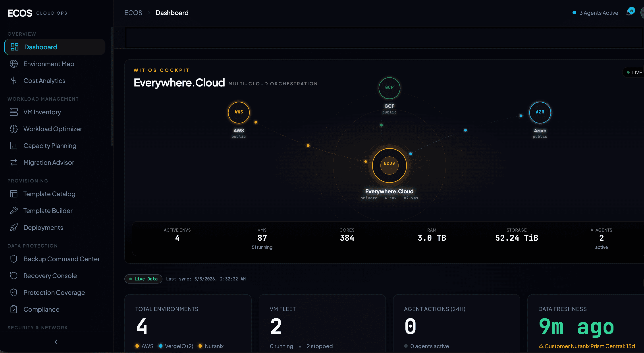644x353 pixels.
Task: Go to Cost Analytics
Action: 54,81
